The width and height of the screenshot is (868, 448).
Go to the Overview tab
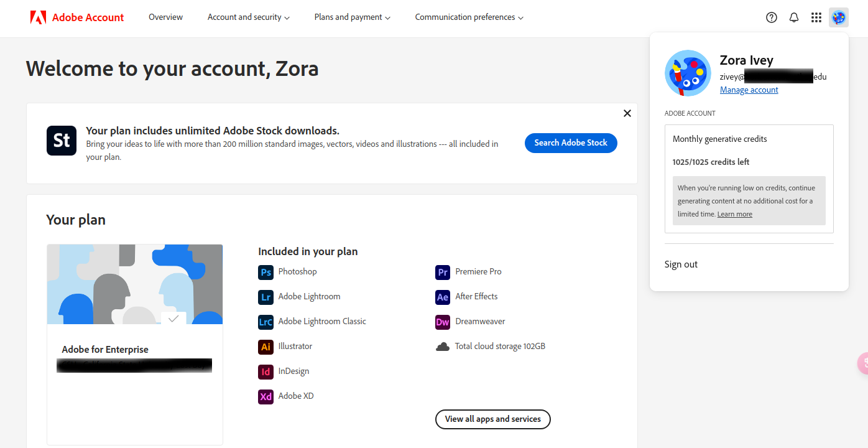(166, 17)
